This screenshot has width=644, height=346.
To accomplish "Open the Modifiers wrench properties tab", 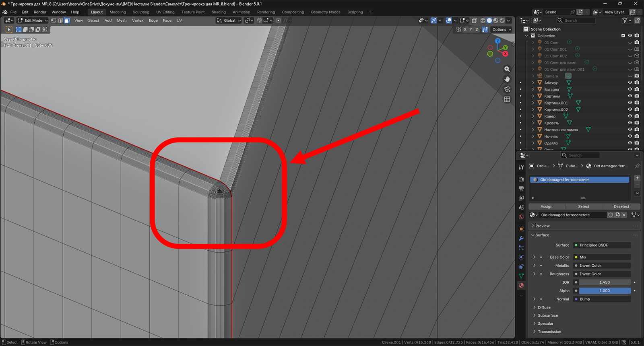I will pyautogui.click(x=521, y=239).
